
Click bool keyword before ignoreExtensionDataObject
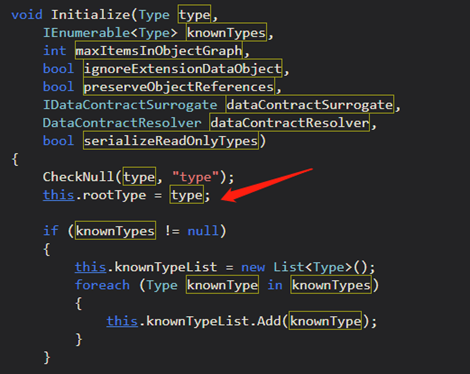coord(58,69)
